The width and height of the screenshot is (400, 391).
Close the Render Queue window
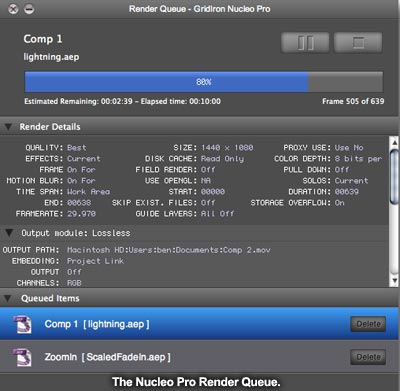(x=13, y=9)
